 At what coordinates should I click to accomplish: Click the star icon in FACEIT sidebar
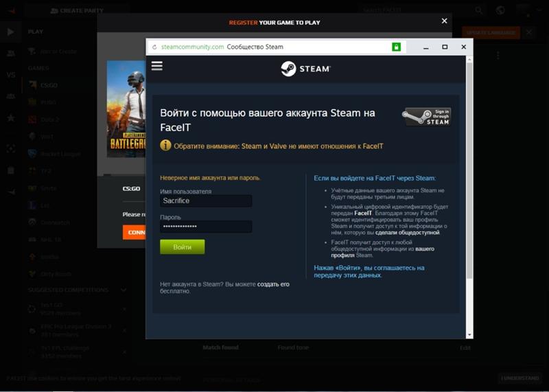pos(11,117)
